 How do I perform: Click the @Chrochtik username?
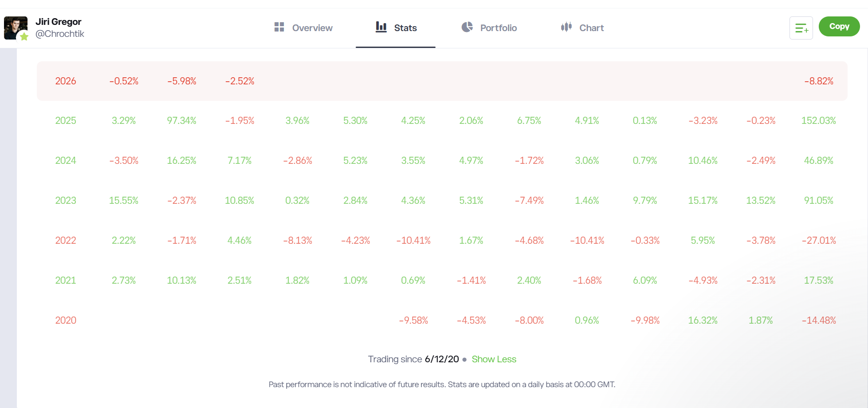click(60, 34)
